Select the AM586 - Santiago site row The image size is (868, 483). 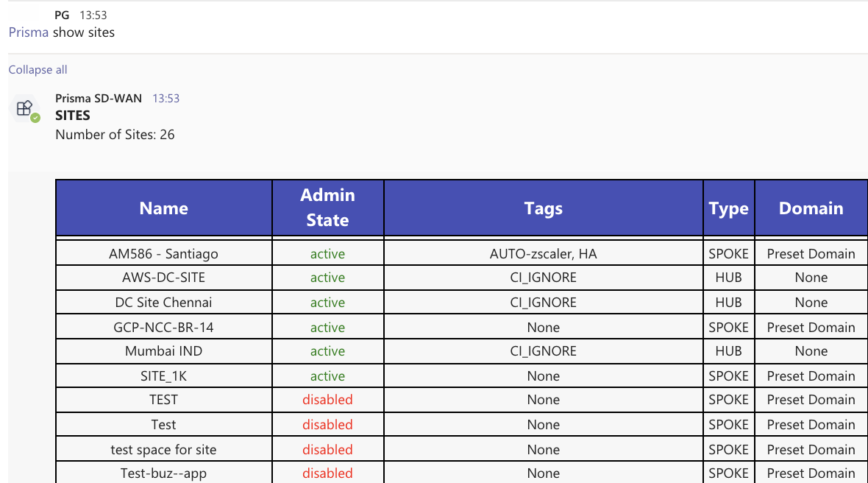pos(163,254)
